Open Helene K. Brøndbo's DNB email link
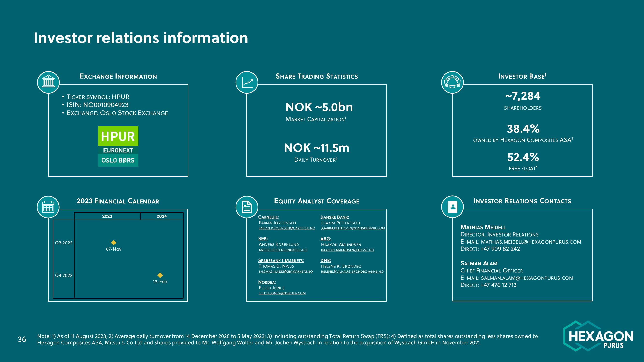The image size is (644, 362). coord(352,271)
